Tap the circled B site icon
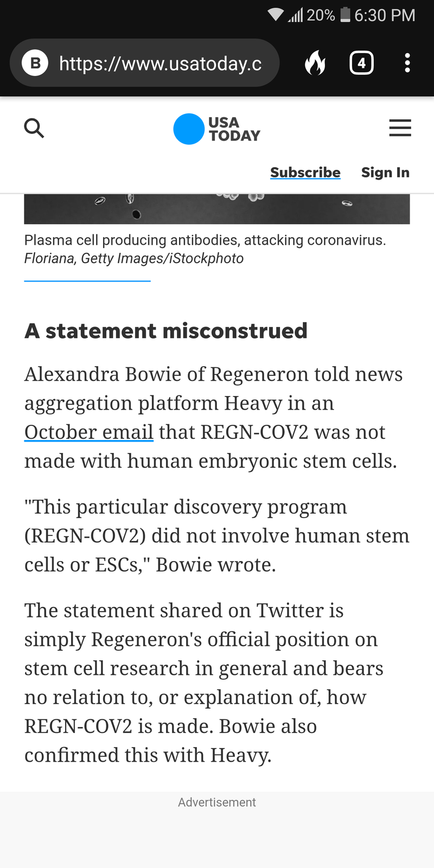Viewport: 434px width, 868px height. [35, 63]
